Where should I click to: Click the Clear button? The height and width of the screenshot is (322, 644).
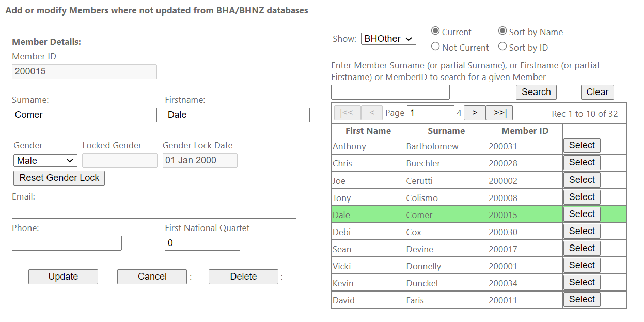pos(597,92)
